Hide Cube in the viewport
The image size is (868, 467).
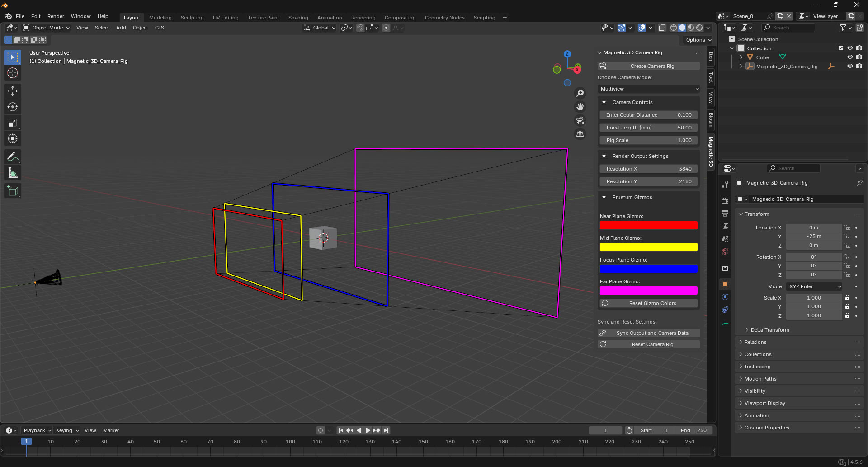(x=850, y=57)
